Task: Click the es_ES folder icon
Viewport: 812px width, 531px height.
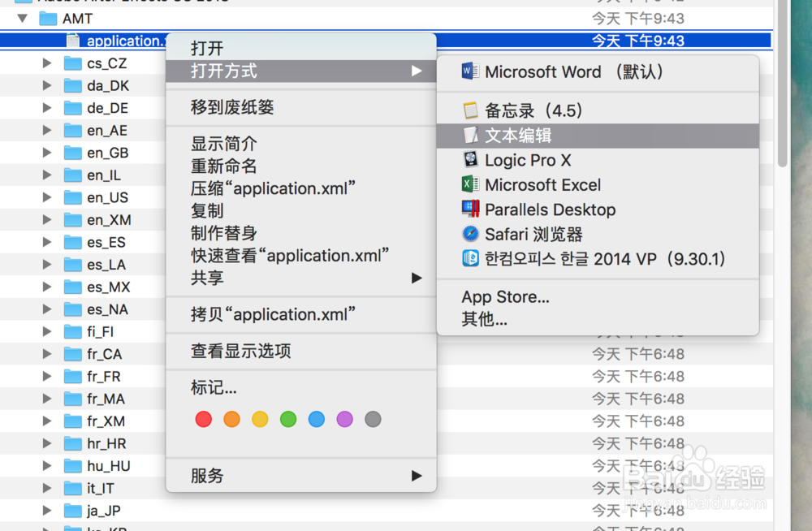Action: click(72, 242)
